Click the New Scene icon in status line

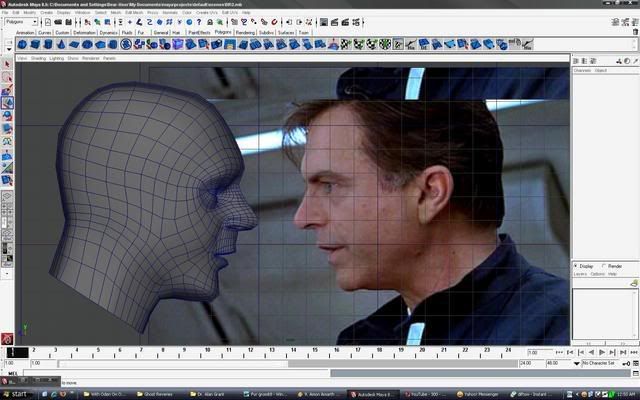48,22
